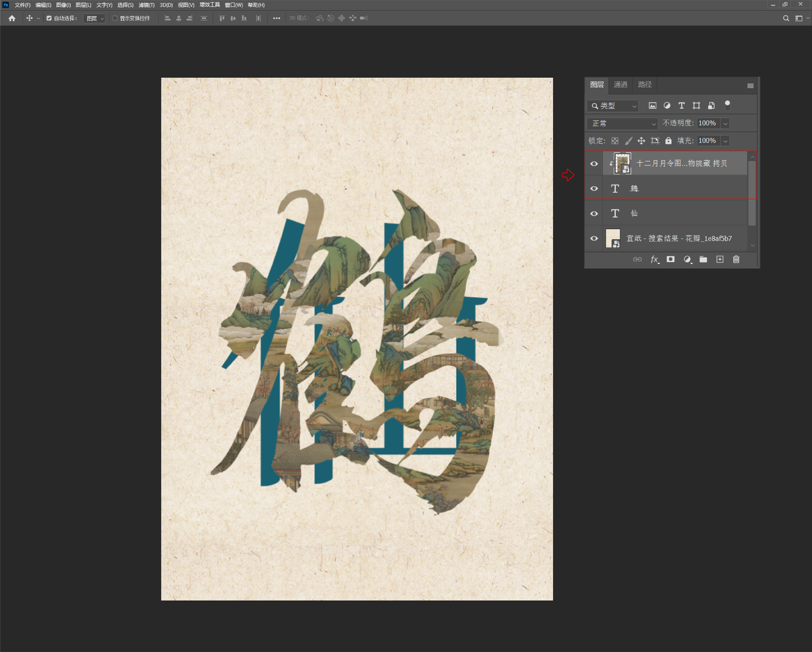The image size is (812, 652).
Task: Align horizontal centers of layers
Action: pyautogui.click(x=179, y=18)
